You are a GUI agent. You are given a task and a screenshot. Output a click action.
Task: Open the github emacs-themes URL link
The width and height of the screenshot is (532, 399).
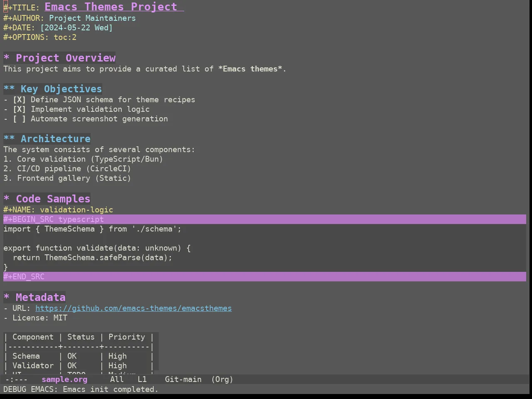coord(133,308)
